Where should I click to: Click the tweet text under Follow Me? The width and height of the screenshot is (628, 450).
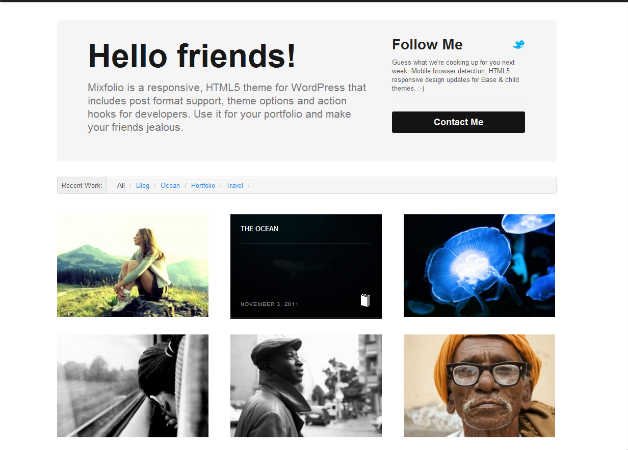click(x=455, y=75)
